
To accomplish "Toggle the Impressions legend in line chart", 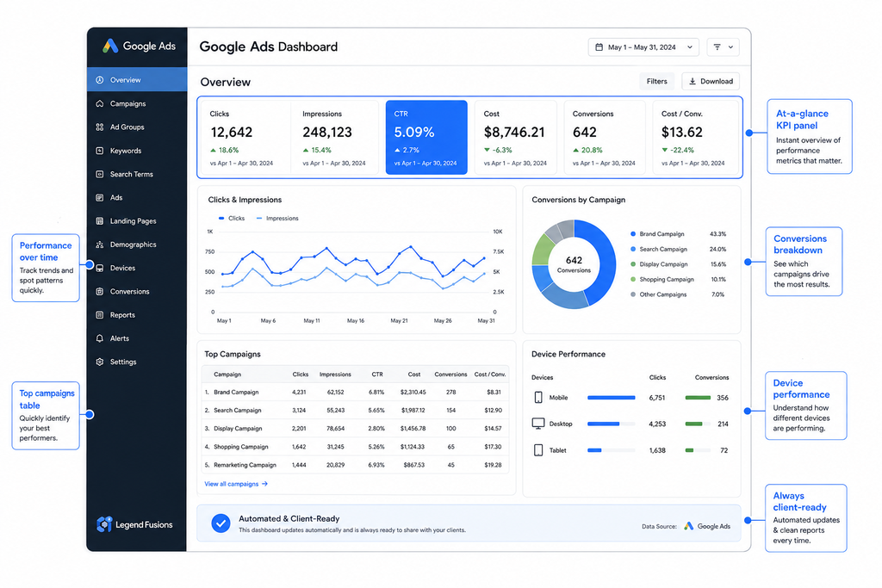I will [277, 218].
